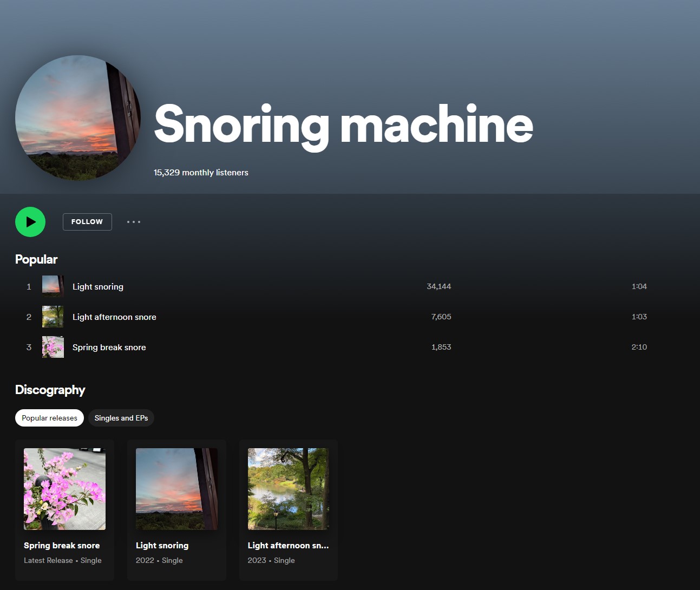Switch to Singles and EPs filter
700x590 pixels.
tap(121, 418)
